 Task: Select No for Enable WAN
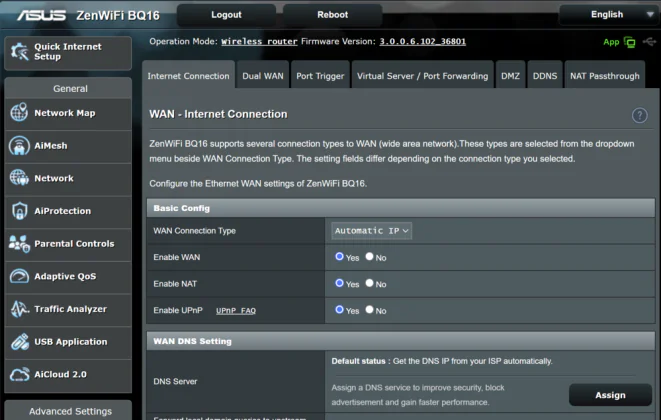coord(369,256)
